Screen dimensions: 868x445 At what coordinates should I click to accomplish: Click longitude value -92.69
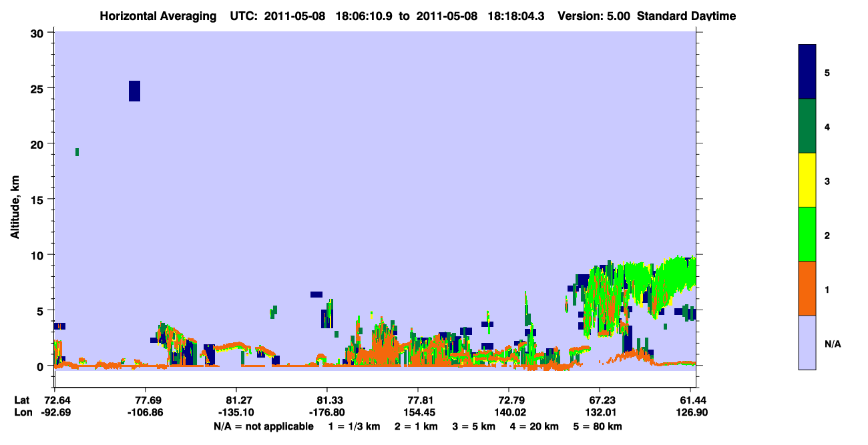tap(55, 412)
